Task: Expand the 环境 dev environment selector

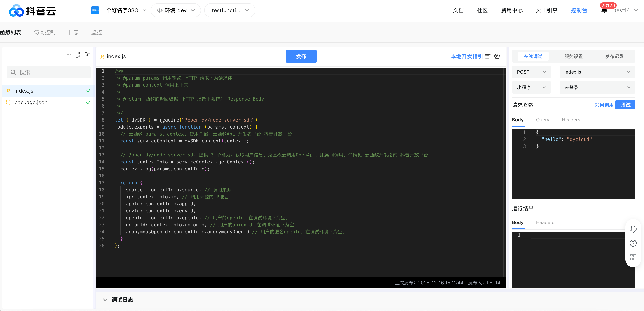Action: 176,10
